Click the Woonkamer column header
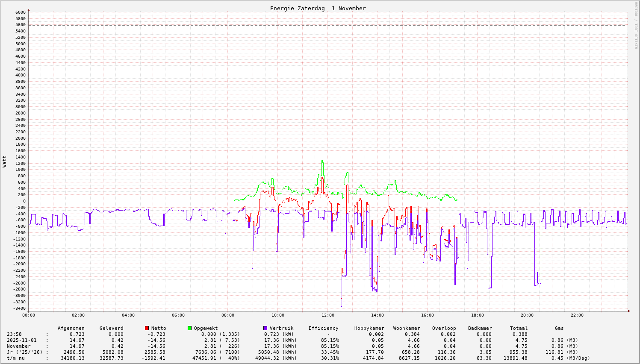The width and height of the screenshot is (640, 364). tap(407, 328)
